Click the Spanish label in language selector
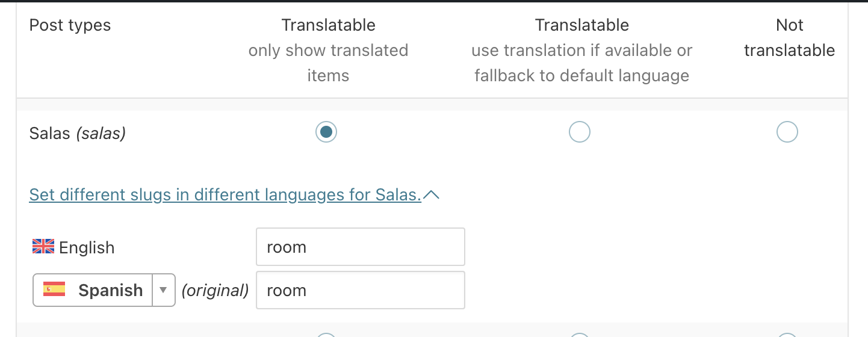The height and width of the screenshot is (337, 868). coord(111,290)
